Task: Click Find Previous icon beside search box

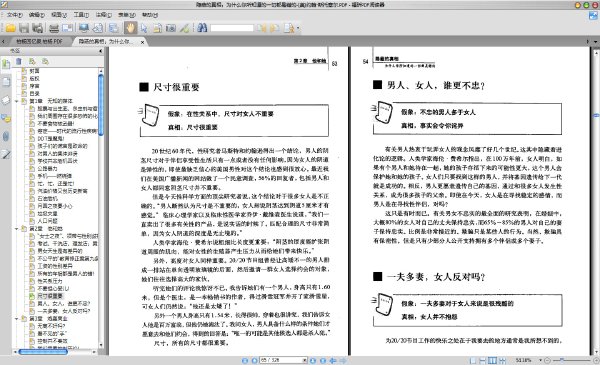Action: click(x=261, y=28)
